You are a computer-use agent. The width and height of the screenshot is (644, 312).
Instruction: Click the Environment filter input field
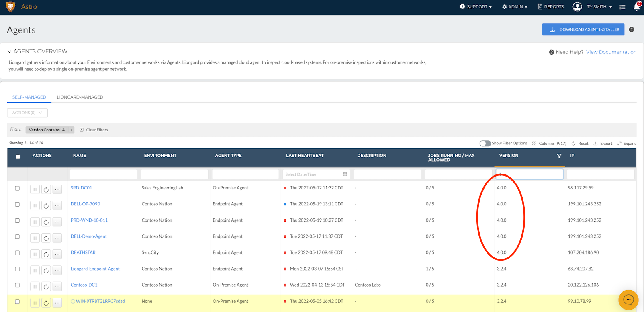tap(174, 174)
